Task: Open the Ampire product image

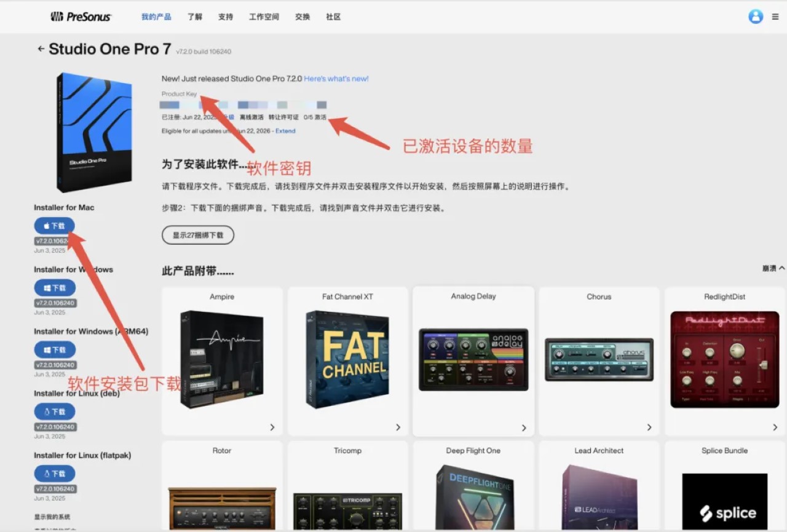Action: click(222, 359)
